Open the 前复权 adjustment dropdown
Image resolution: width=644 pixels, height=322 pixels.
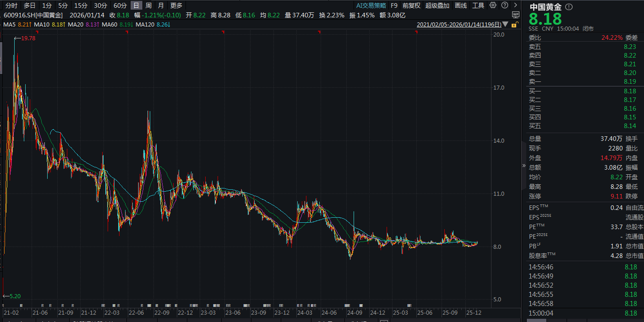point(411,5)
